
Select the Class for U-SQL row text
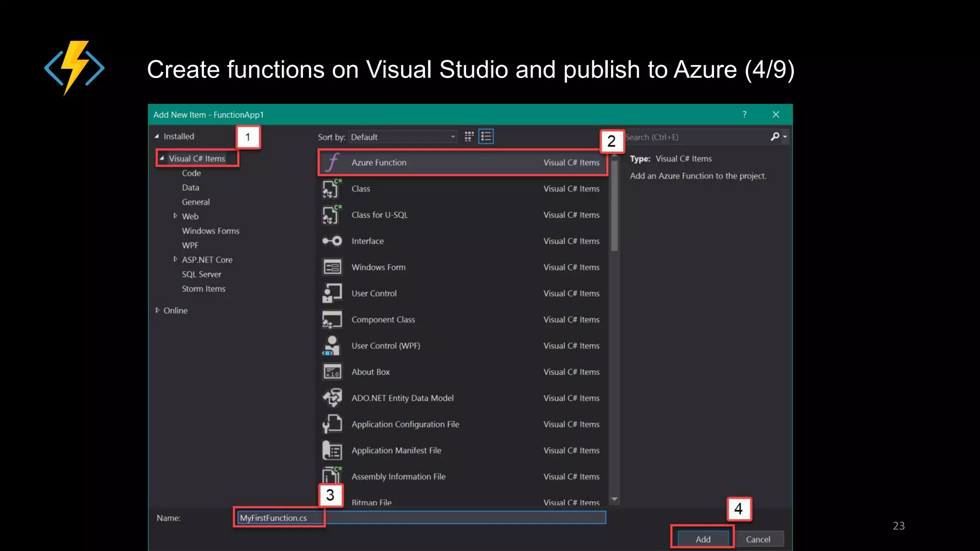pos(379,215)
